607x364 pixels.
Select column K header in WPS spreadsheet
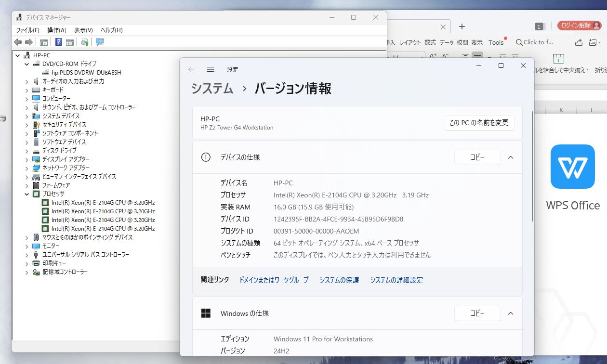click(x=561, y=110)
